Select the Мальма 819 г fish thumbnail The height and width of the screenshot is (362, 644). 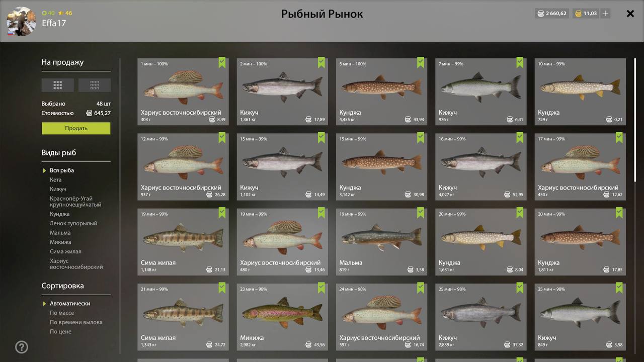[381, 237]
